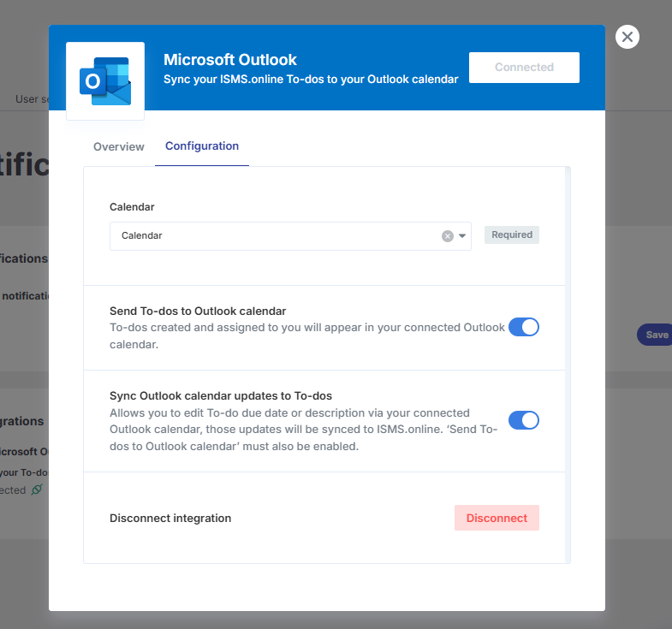672x629 pixels.
Task: Clear the selected Calendar value
Action: point(448,236)
